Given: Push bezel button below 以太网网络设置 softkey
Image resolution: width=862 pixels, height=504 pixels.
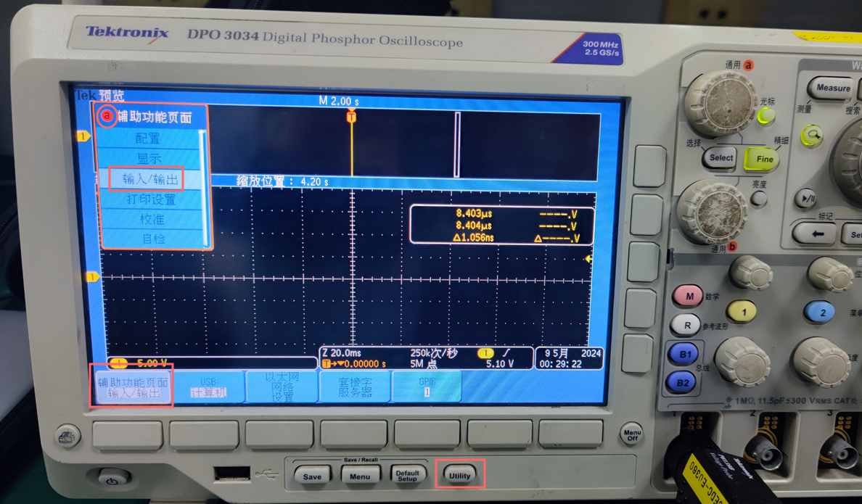Looking at the screenshot, I should 279,435.
